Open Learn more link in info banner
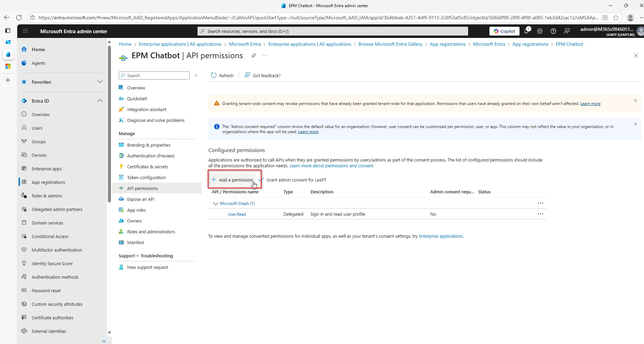The width and height of the screenshot is (644, 344). click(x=308, y=132)
